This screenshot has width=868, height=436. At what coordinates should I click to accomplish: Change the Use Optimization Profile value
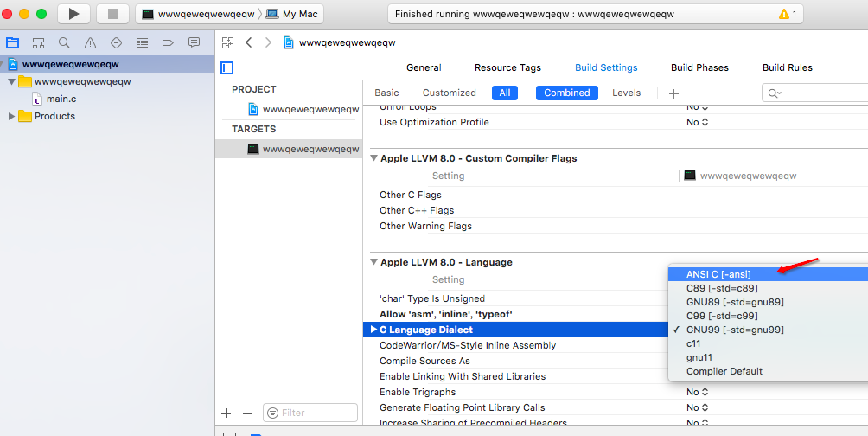click(697, 122)
